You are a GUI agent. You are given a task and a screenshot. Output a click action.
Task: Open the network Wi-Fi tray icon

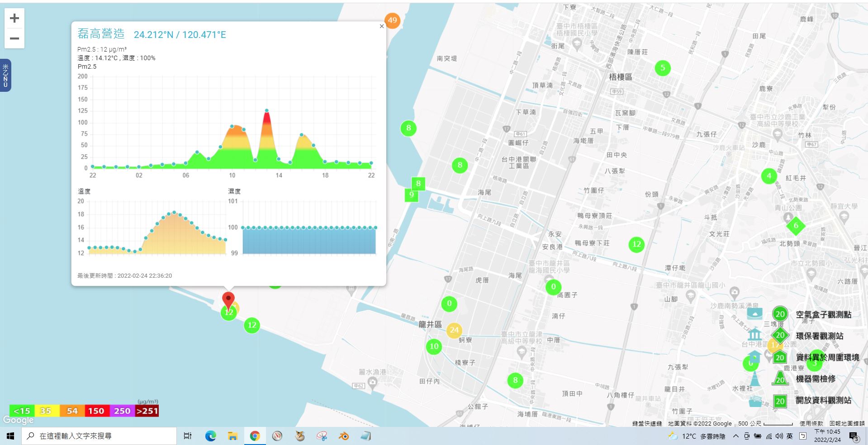pos(768,436)
